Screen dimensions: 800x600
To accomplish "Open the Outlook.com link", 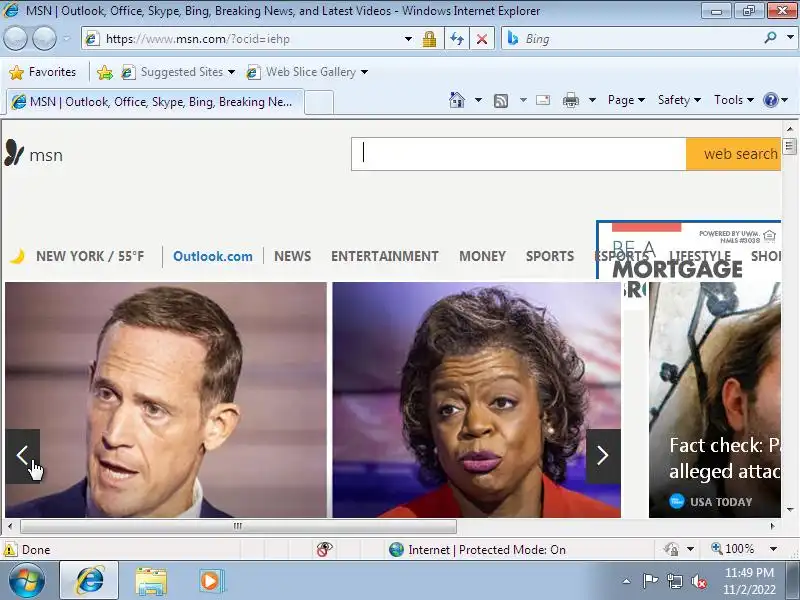I will point(213,256).
